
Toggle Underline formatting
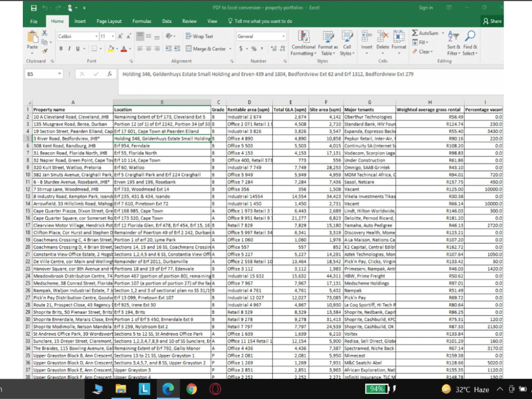[x=78, y=49]
